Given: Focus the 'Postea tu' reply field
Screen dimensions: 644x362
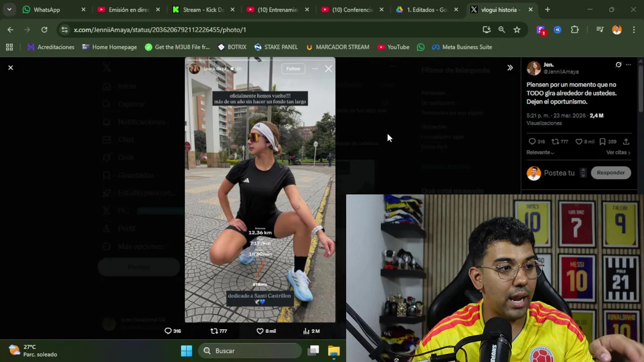Looking at the screenshot, I should pos(559,173).
